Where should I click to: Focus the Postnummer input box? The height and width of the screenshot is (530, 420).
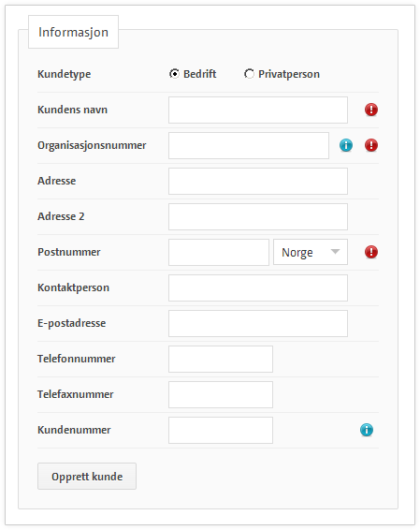(219, 252)
